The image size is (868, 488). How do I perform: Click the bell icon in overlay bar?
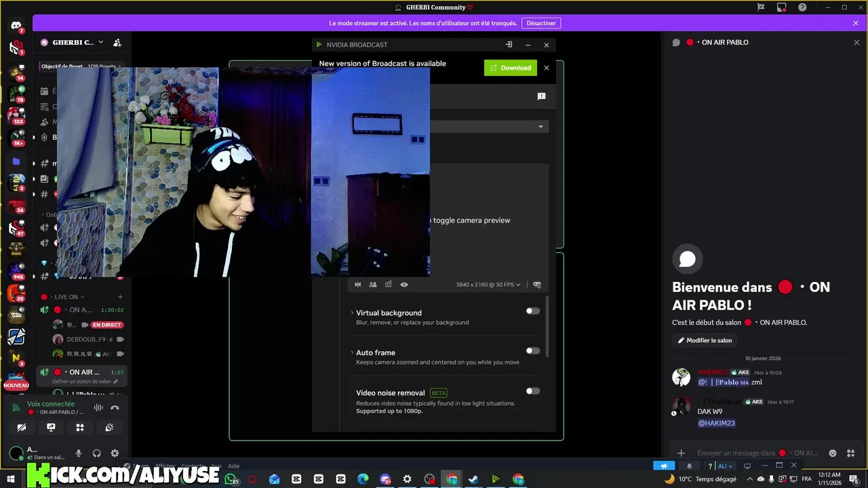(x=690, y=466)
